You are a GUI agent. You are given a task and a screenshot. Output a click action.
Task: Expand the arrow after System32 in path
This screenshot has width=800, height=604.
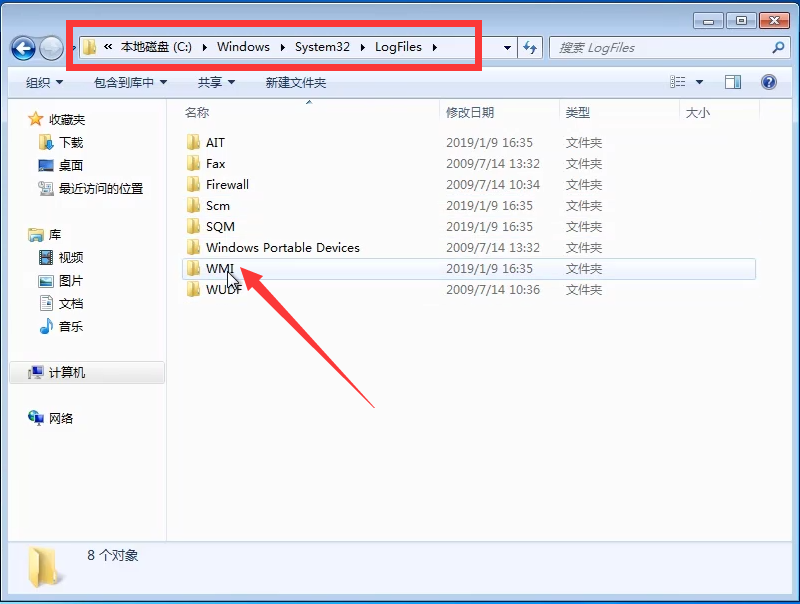(x=363, y=47)
